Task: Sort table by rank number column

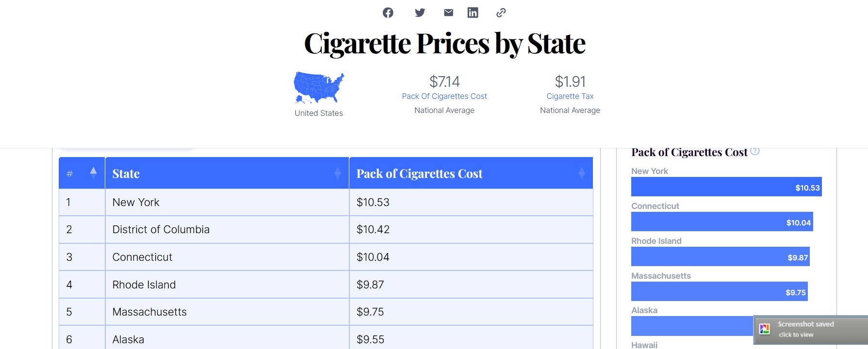Action: pos(94,173)
